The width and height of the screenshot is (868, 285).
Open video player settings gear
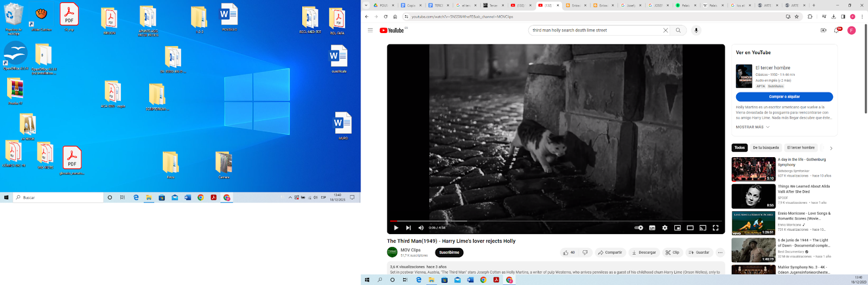[665, 228]
